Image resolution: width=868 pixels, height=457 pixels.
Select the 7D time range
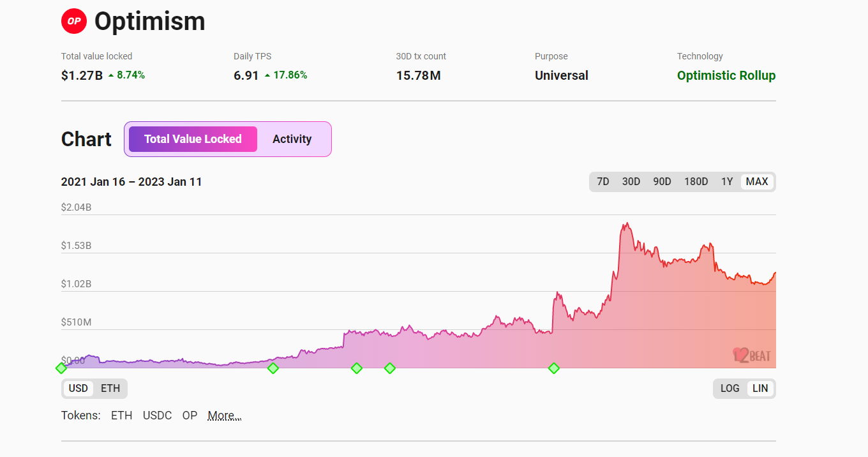coord(603,182)
